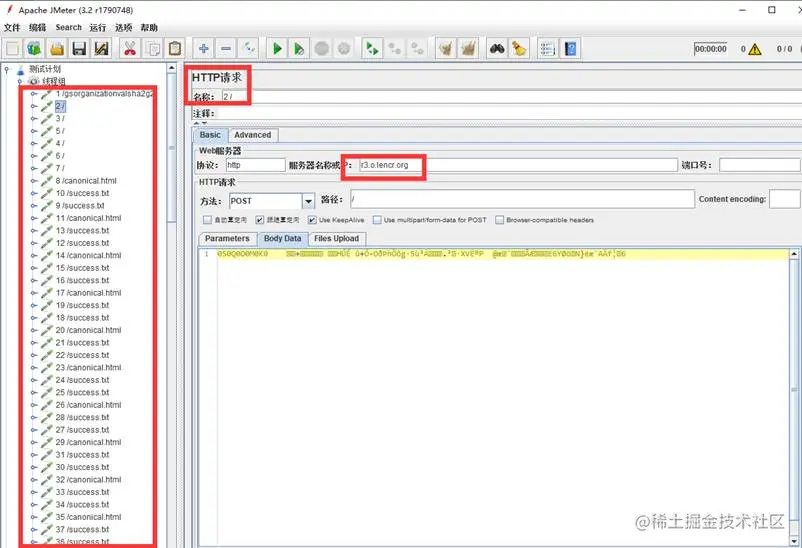Click the Save As toolbar icon
Image resolution: width=802 pixels, height=548 pixels.
point(101,49)
